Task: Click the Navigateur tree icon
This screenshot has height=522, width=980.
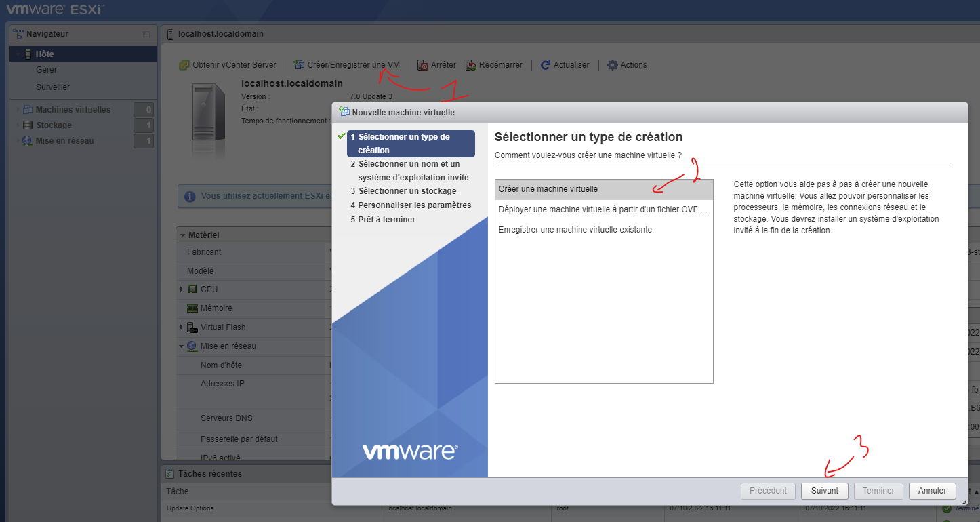Action: point(19,34)
